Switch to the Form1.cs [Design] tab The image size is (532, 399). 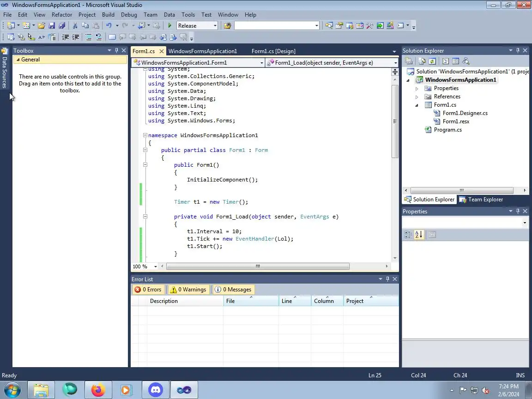tap(273, 51)
